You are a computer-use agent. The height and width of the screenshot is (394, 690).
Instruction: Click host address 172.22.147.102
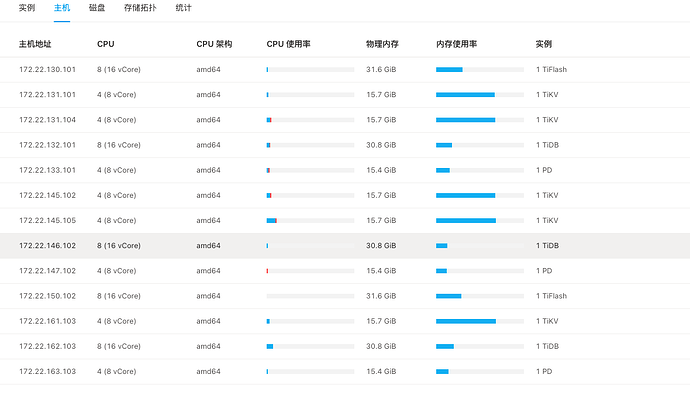[48, 271]
